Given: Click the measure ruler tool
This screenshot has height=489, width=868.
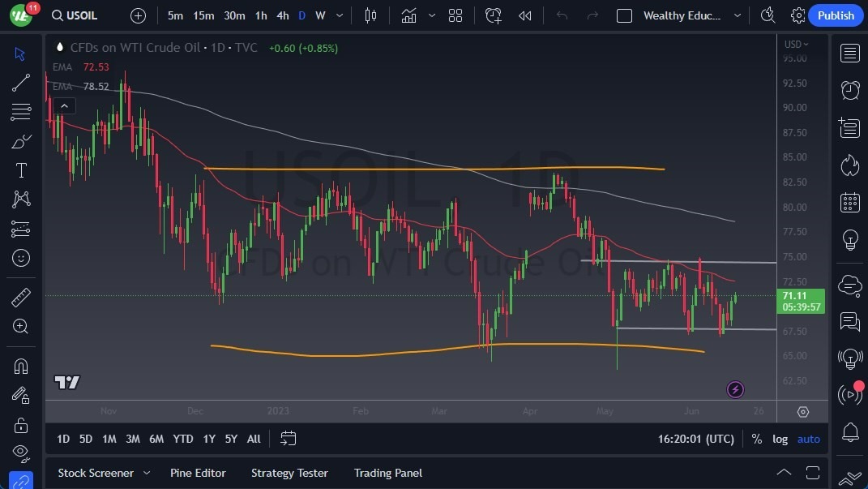Looking at the screenshot, I should coord(21,297).
